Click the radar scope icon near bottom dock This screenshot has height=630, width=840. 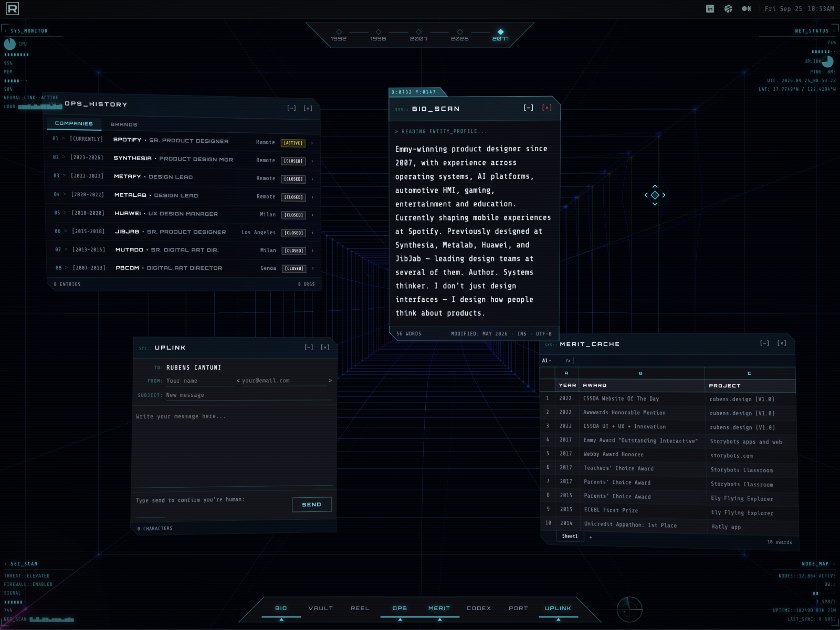629,610
